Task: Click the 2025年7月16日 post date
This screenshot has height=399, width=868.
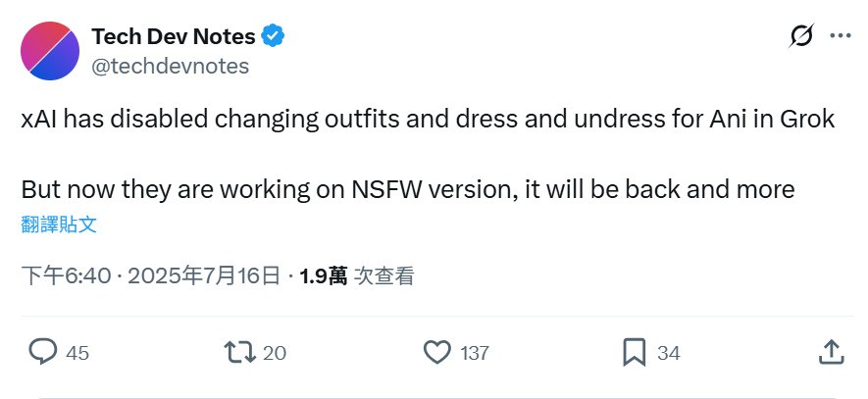Action: tap(202, 276)
